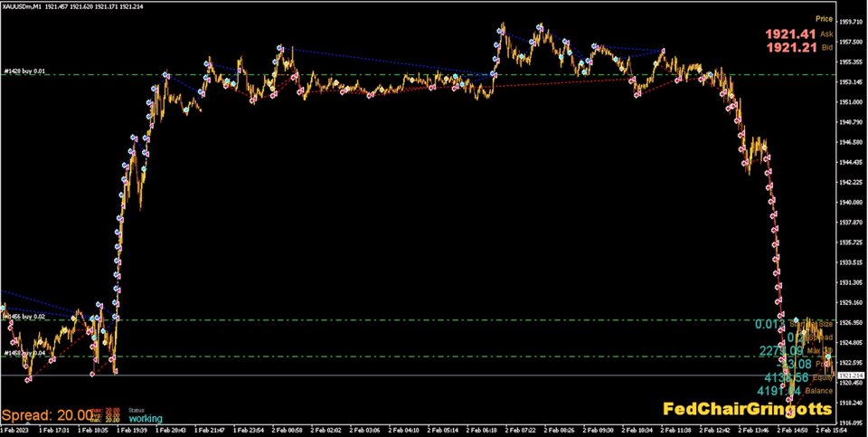Click the Status label above working
Image resolution: width=868 pixels, height=437 pixels.
coord(136,411)
